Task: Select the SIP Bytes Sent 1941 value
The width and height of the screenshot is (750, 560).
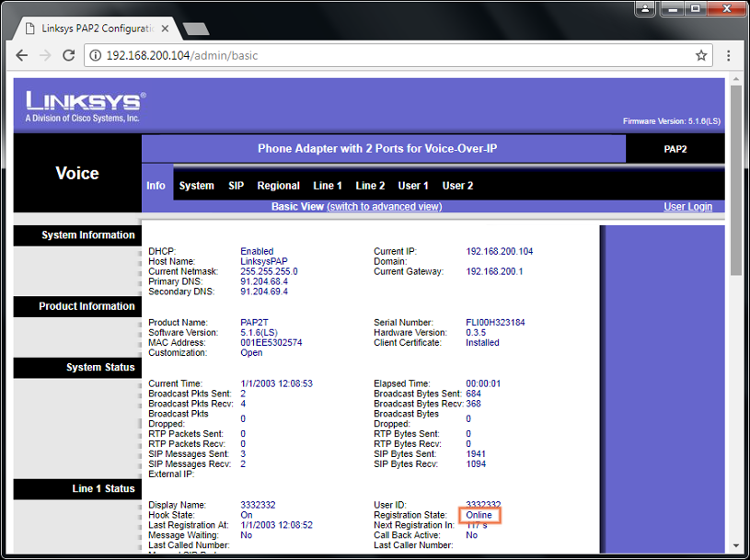Action: point(476,454)
